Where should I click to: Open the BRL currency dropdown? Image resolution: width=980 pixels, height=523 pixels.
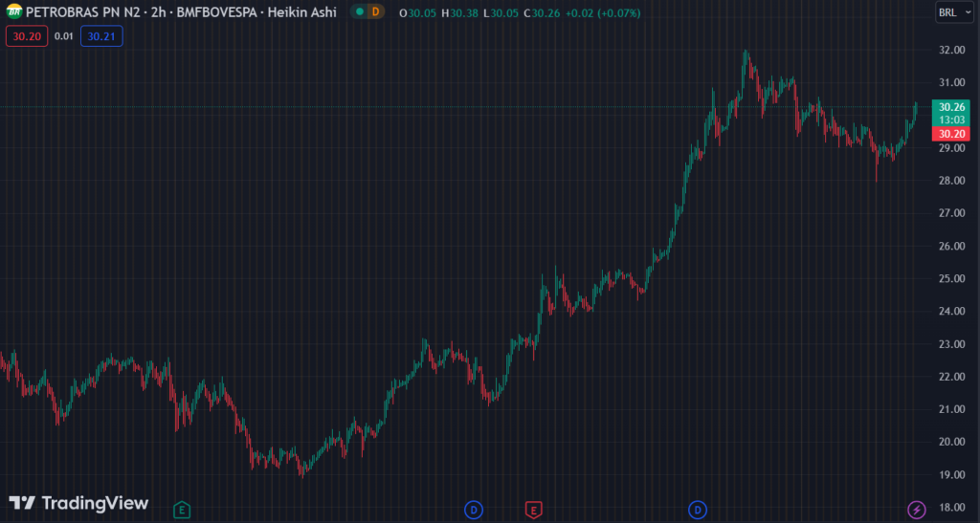tap(954, 12)
